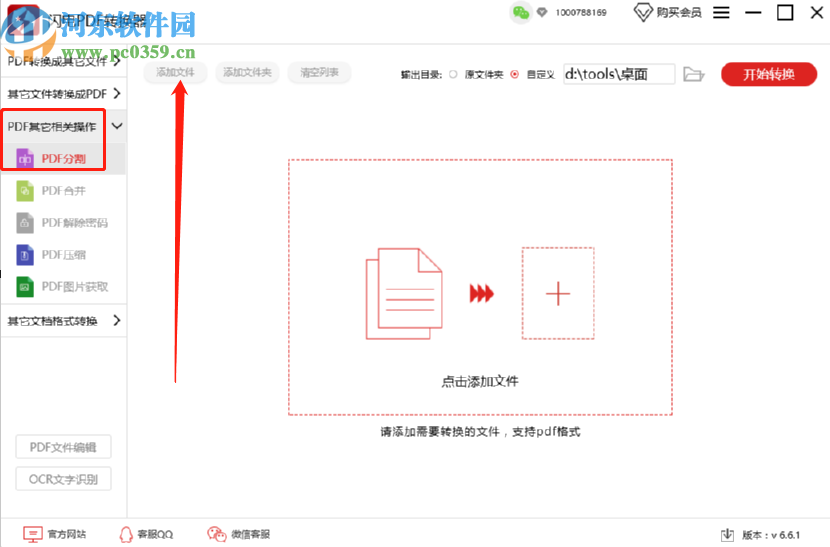
Task: Open OCR文字识别 button
Action: [x=63, y=479]
